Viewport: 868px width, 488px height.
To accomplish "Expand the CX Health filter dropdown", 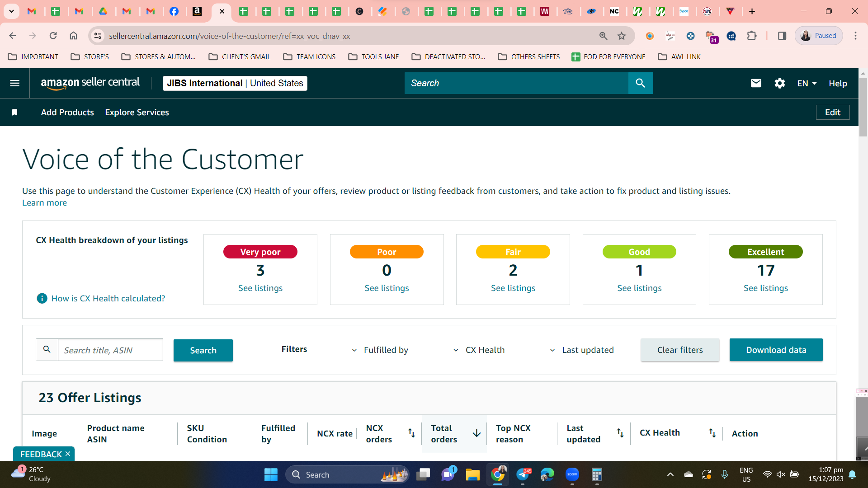I will click(x=479, y=350).
